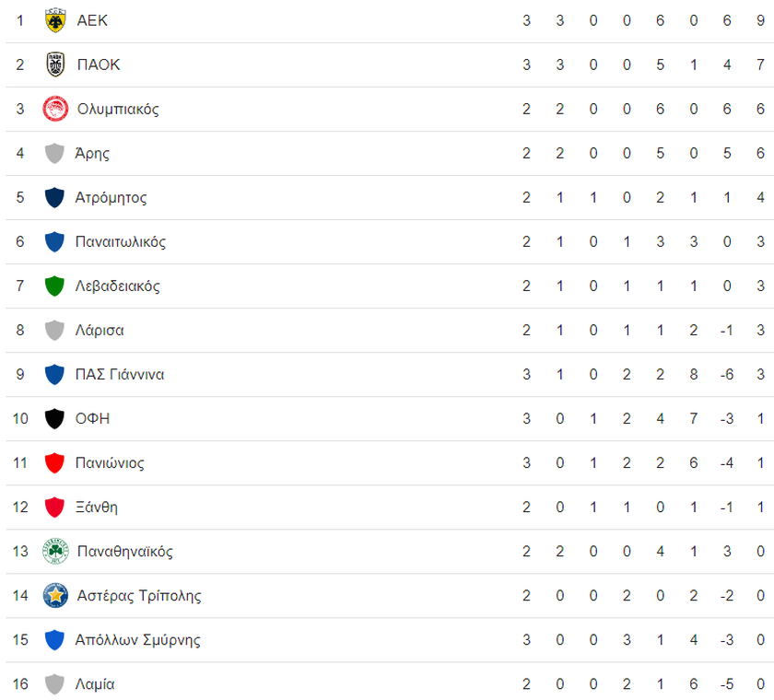Click the Παναθηναϊκός shamrock logo

point(55,551)
